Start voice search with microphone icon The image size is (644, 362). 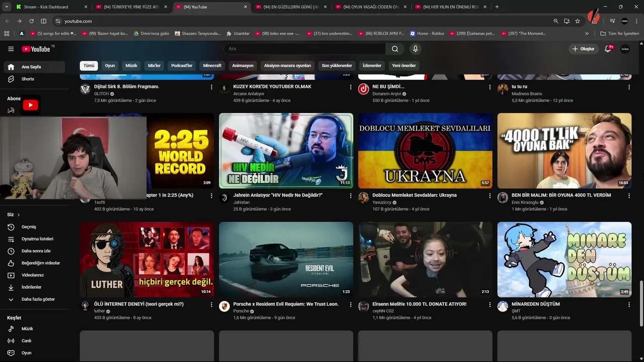(x=415, y=49)
